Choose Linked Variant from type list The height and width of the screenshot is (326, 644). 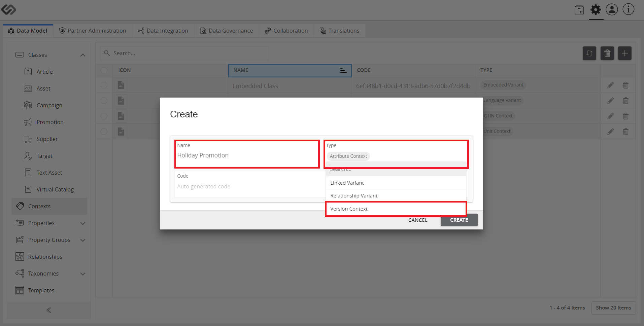pos(396,183)
